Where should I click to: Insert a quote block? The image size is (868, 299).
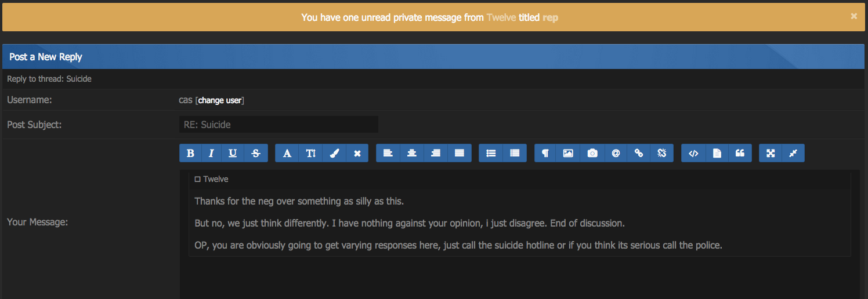[x=740, y=153]
